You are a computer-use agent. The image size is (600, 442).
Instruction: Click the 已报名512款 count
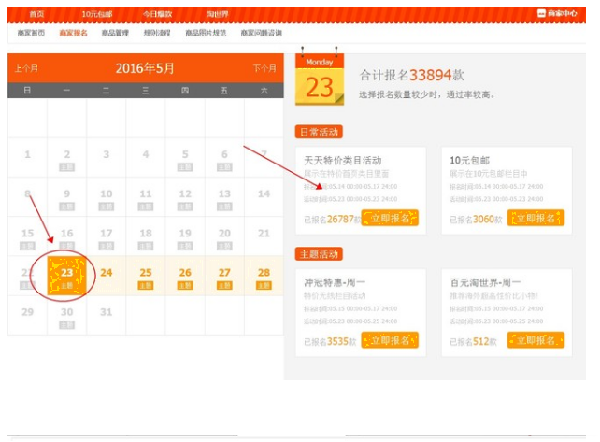pyautogui.click(x=473, y=341)
